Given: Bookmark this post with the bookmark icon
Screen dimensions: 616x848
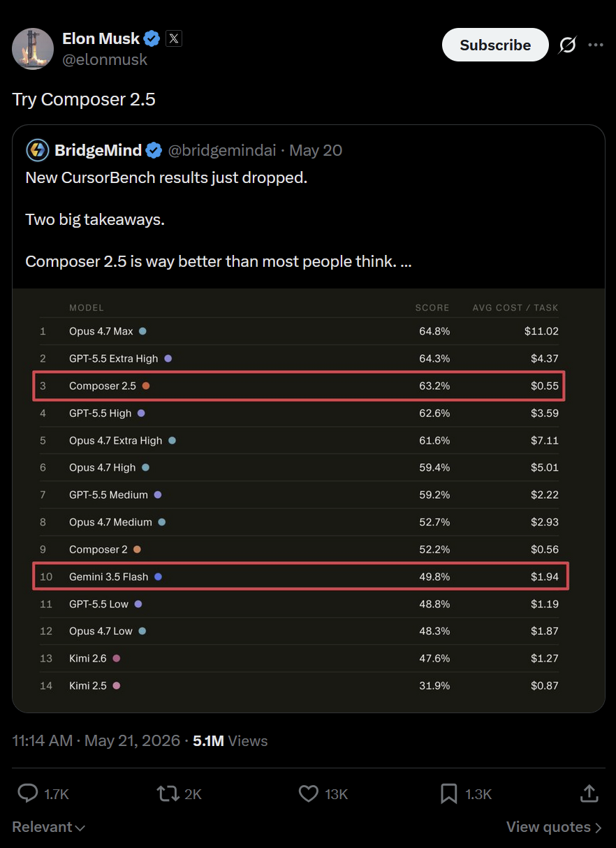Looking at the screenshot, I should (448, 794).
